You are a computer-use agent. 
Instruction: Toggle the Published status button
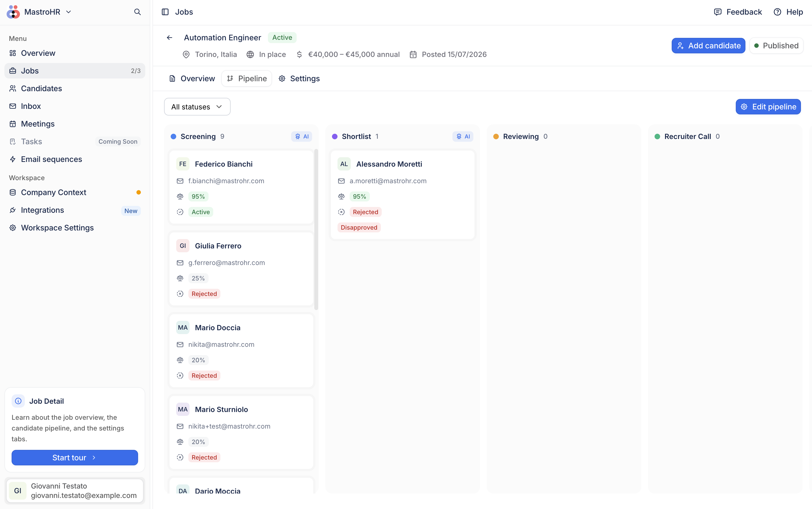pos(776,46)
